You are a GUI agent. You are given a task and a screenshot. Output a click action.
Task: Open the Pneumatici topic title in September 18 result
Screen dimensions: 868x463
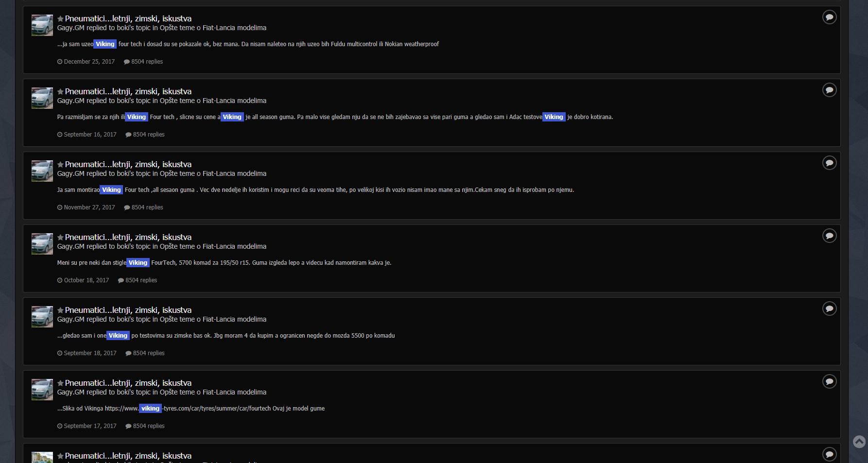128,310
